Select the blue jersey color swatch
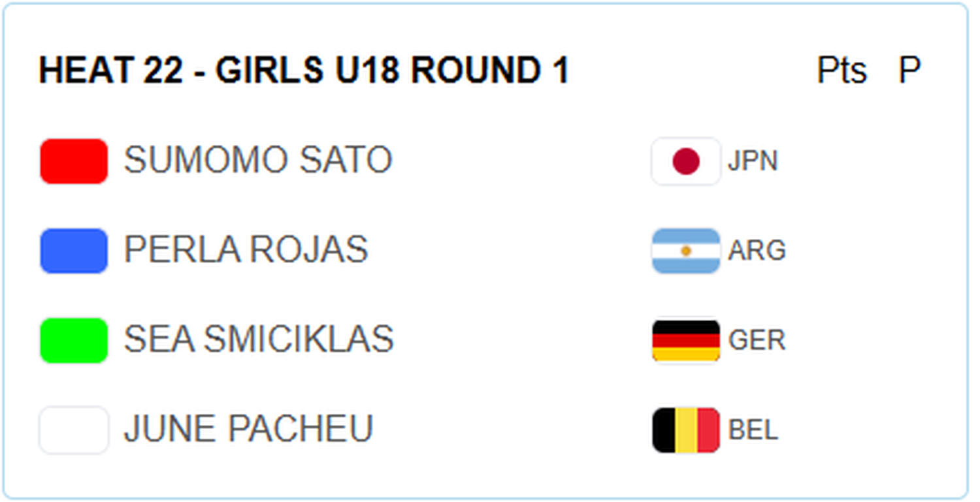980x502 pixels. tap(74, 251)
